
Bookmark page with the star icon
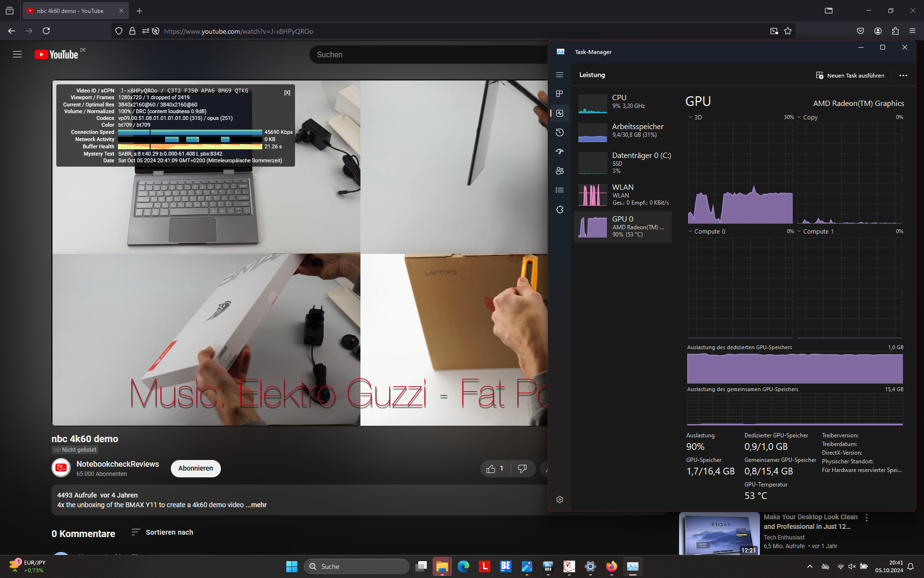point(788,31)
